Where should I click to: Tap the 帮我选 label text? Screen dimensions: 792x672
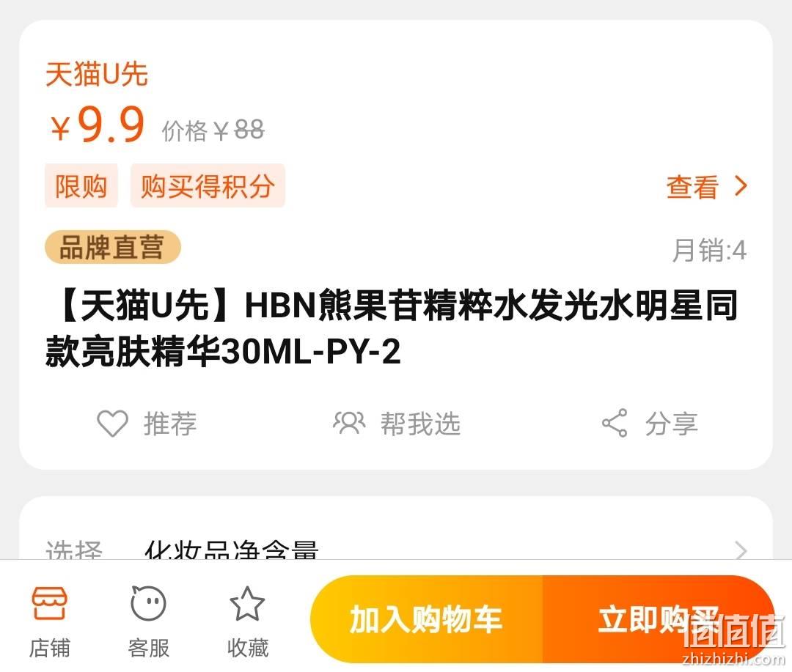click(420, 424)
